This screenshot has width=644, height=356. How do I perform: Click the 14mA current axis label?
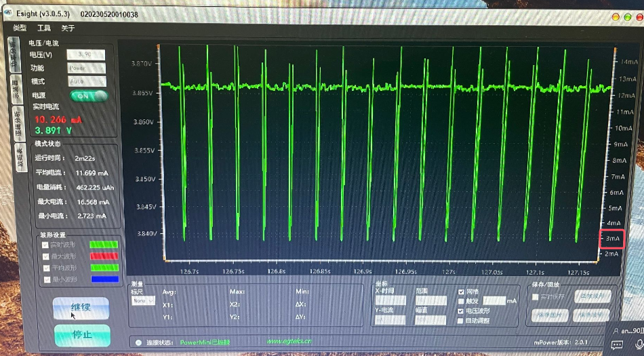(629, 62)
